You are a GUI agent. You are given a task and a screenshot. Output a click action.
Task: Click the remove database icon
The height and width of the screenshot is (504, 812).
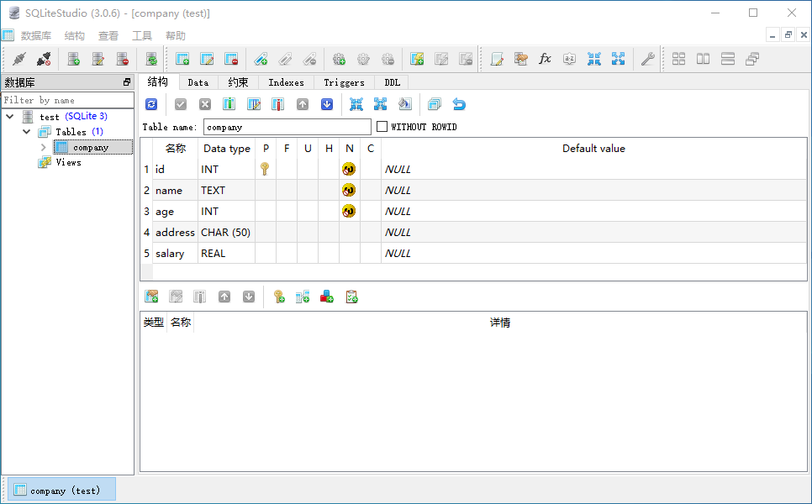point(122,59)
